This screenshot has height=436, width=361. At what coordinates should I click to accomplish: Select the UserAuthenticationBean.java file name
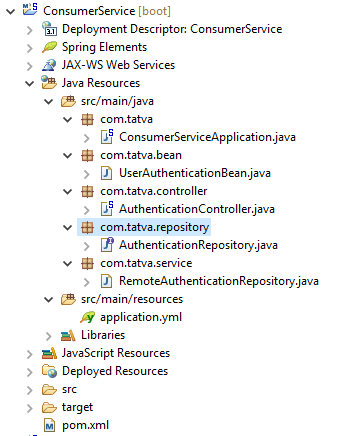[x=195, y=173]
